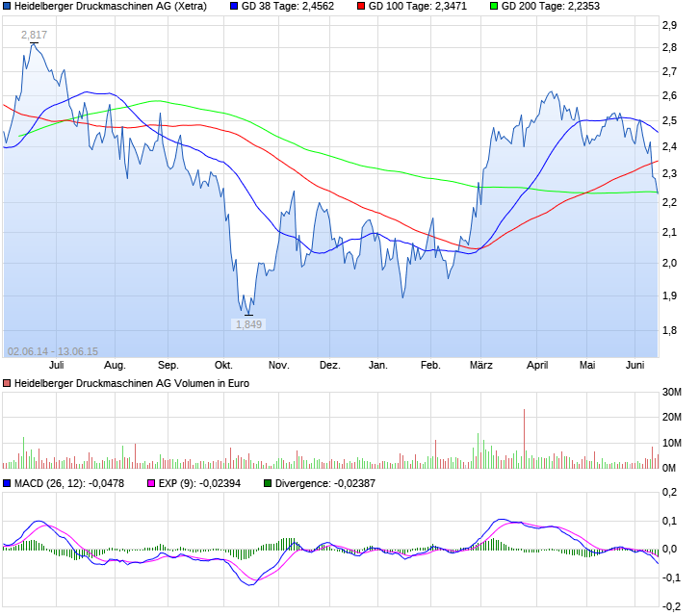Click the low marker label 1,849

point(248,324)
